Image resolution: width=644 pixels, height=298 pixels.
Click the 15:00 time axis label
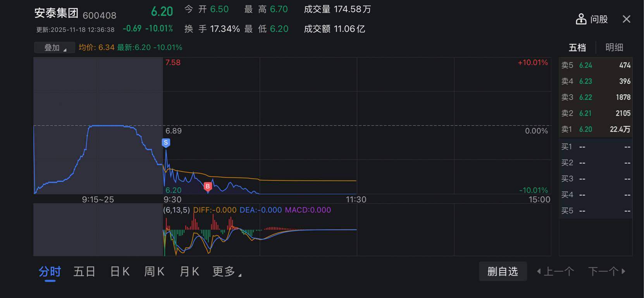pyautogui.click(x=539, y=199)
